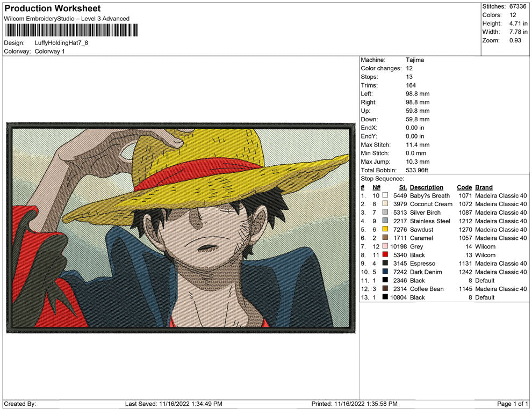The width and height of the screenshot is (532, 409).
Task: Click the Wilcom brand in row 8
Action: click(x=485, y=255)
